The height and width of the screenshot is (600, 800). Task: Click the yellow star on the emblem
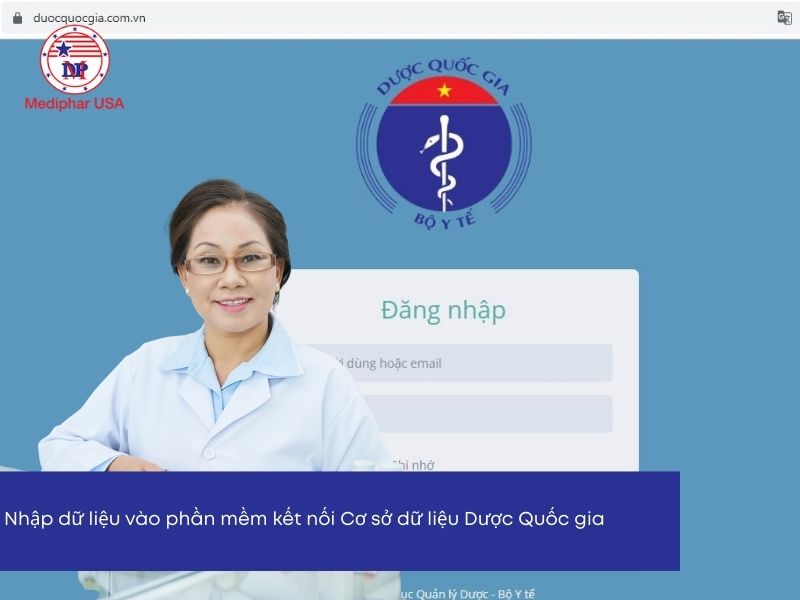444,91
